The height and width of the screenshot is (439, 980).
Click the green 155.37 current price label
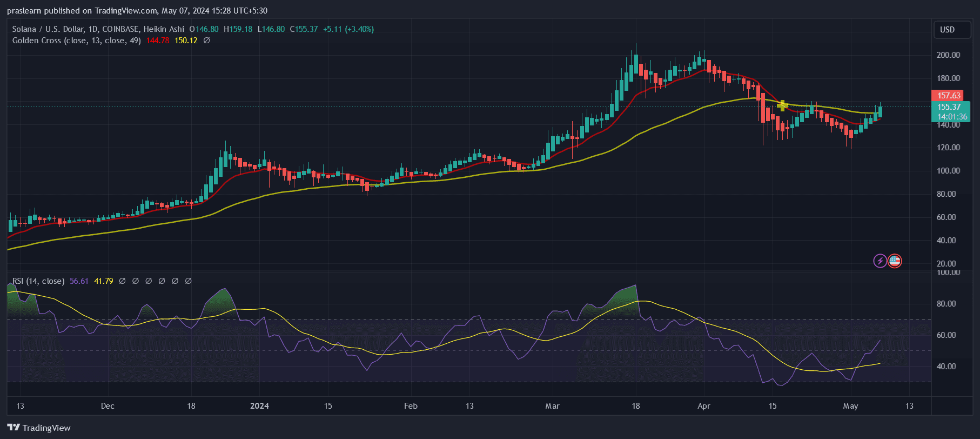(949, 107)
